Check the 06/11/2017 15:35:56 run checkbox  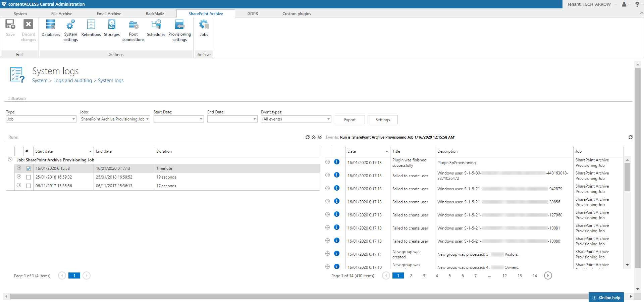tap(29, 186)
